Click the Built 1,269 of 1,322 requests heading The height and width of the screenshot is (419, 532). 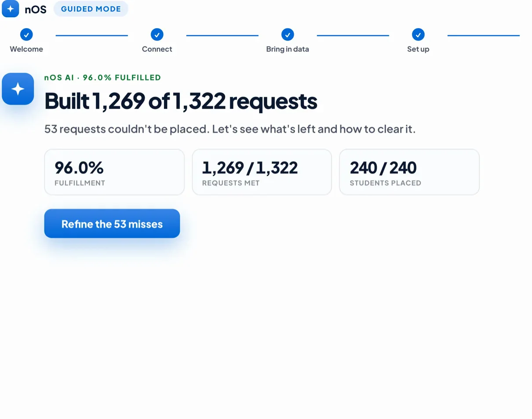(181, 101)
